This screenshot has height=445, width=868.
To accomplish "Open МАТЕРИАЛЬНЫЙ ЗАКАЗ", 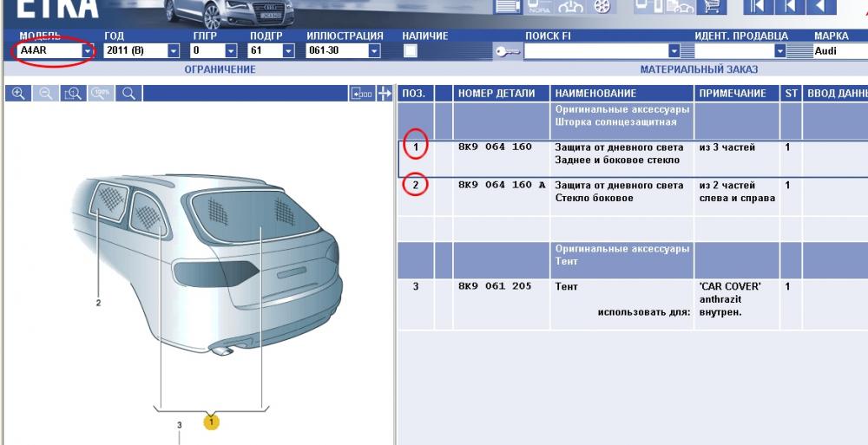I will click(x=699, y=69).
